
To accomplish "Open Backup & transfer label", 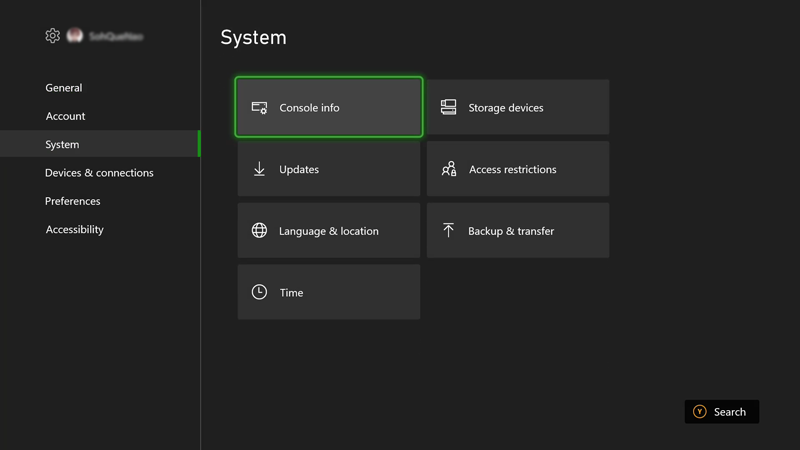I will 511,231.
